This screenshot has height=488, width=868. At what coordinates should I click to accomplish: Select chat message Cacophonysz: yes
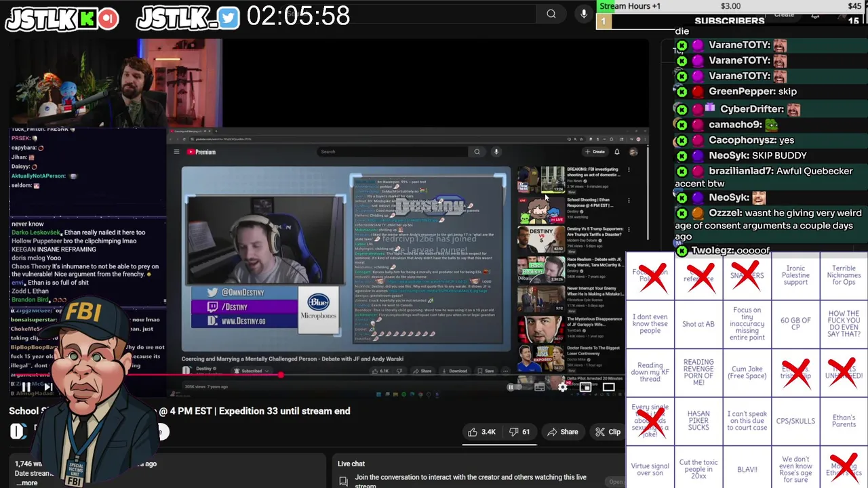751,140
